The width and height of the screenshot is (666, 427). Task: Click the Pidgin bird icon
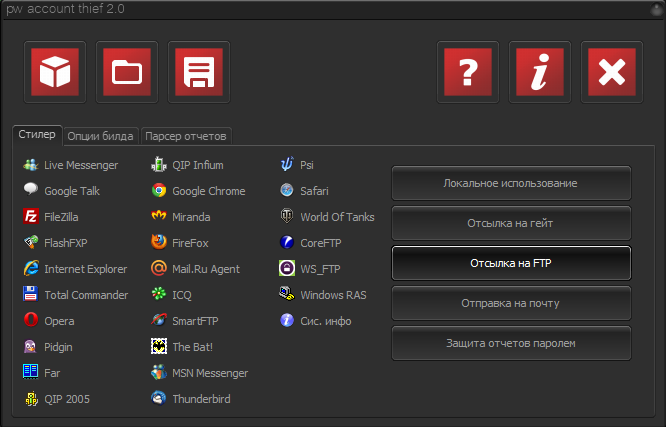click(x=31, y=346)
